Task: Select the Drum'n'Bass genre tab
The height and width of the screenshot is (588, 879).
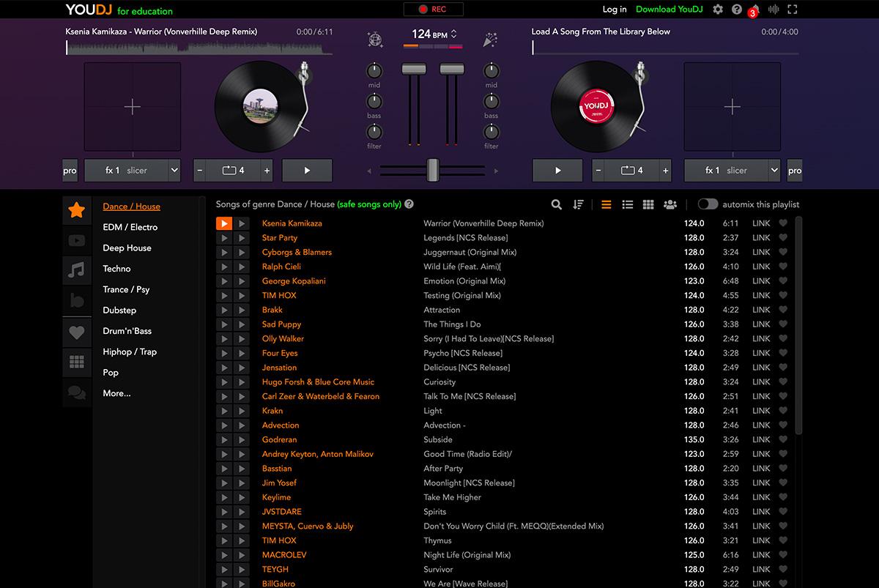Action: click(x=127, y=331)
